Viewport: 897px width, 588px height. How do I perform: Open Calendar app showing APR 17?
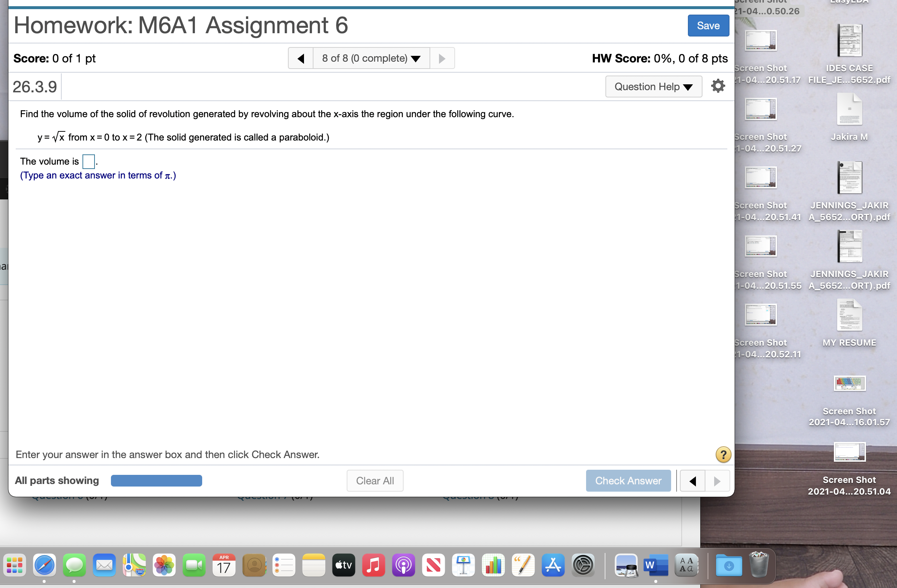(224, 565)
